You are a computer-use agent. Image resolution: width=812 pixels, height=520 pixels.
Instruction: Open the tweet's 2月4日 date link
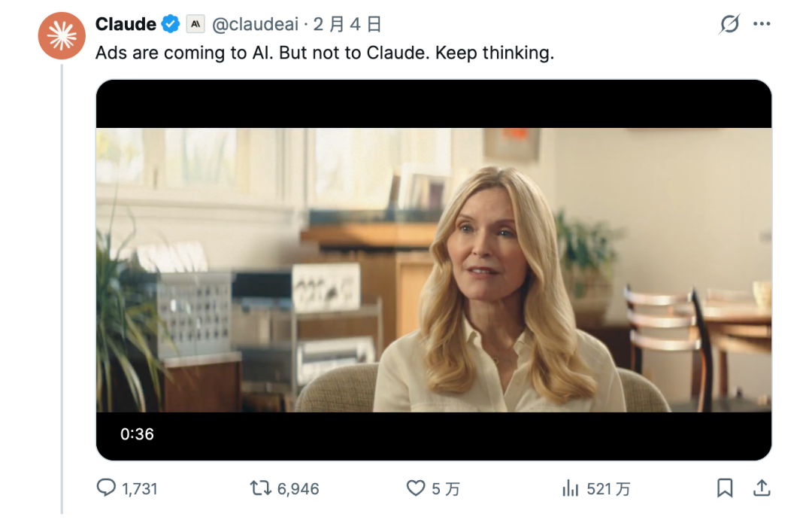pos(347,25)
